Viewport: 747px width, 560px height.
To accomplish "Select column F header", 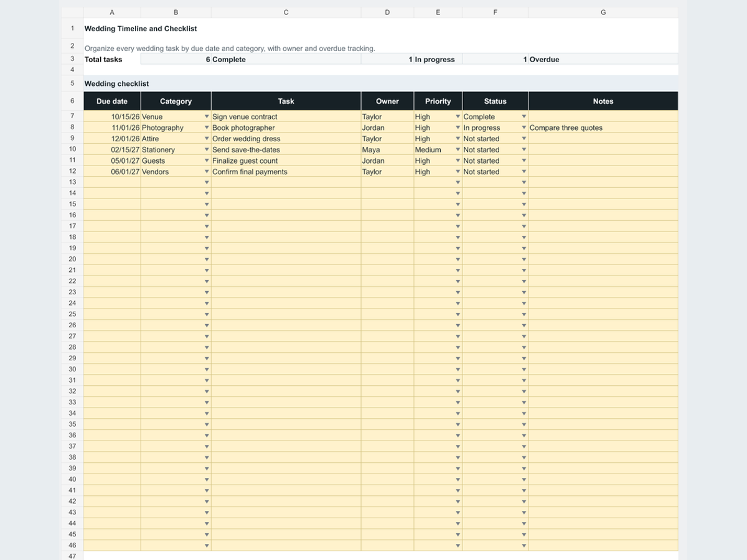I will pos(496,12).
